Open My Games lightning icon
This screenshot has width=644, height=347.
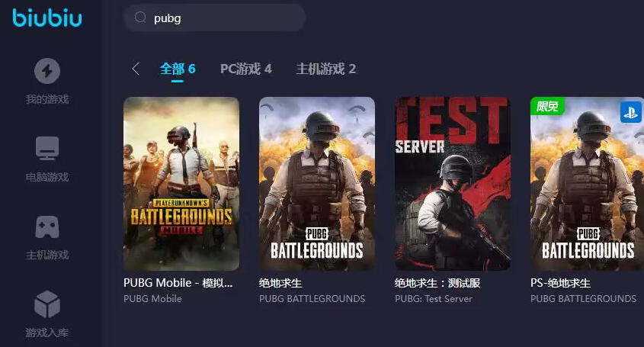[x=47, y=71]
